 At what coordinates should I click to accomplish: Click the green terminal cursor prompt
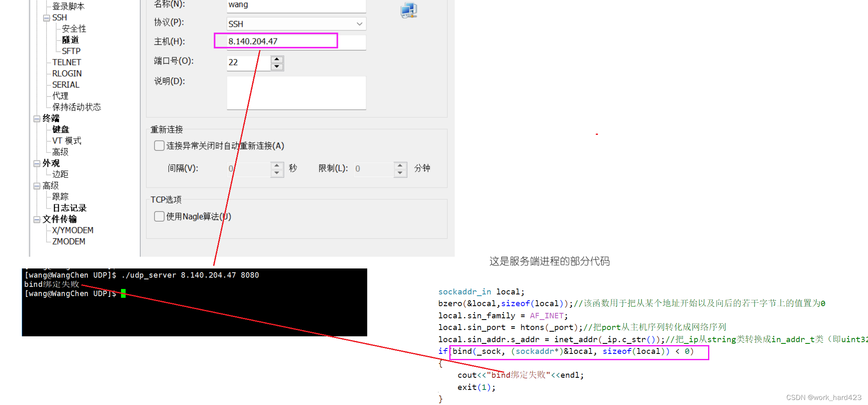[123, 294]
